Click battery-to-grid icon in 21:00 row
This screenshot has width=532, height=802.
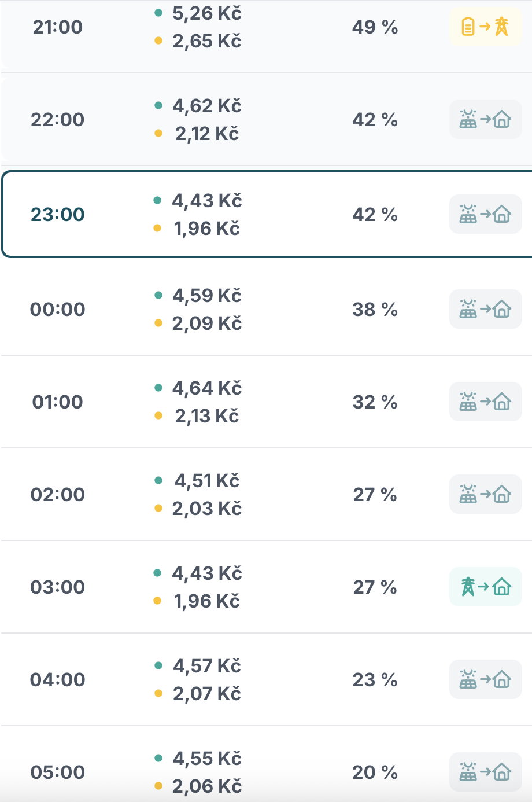pyautogui.click(x=486, y=27)
